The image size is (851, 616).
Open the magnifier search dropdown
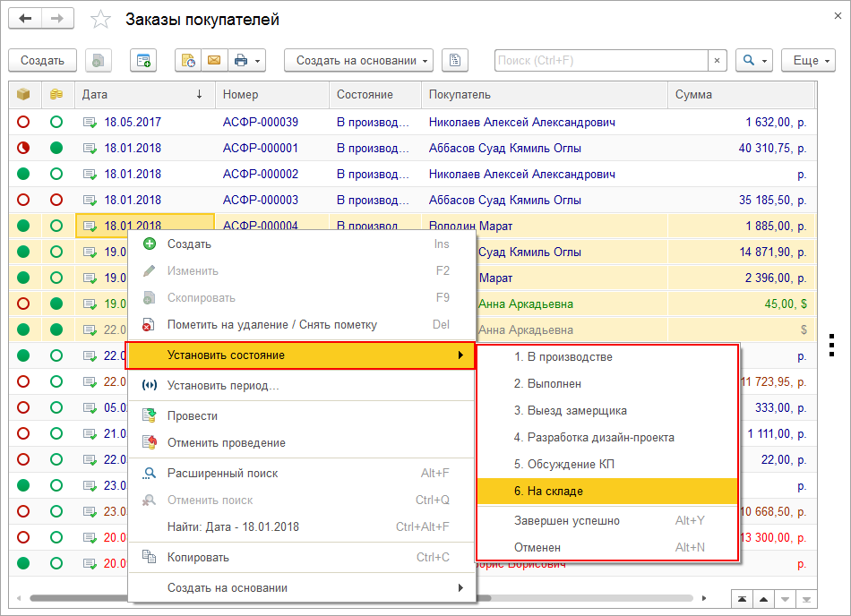(x=753, y=61)
